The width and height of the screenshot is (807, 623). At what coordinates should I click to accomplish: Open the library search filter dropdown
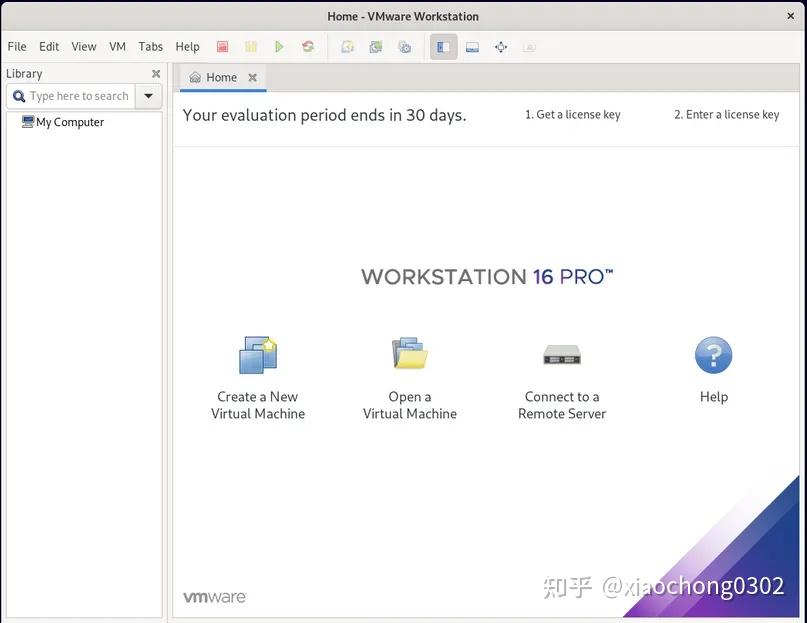point(148,95)
